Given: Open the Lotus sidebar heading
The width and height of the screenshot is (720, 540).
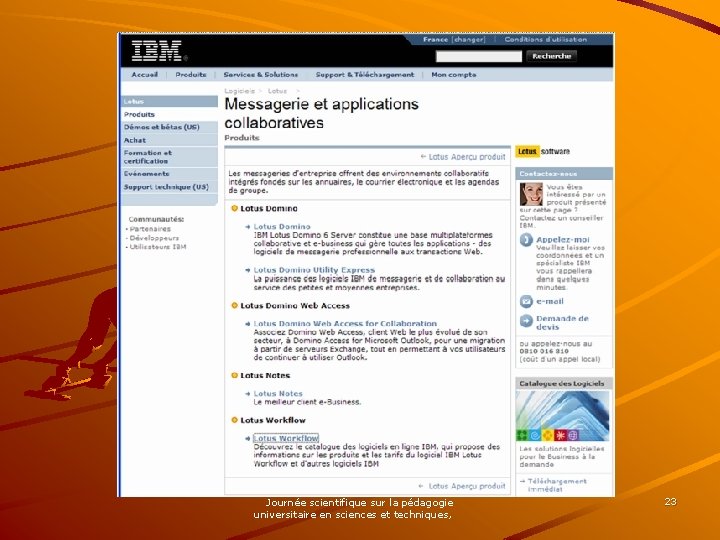Looking at the screenshot, I should pyautogui.click(x=169, y=101).
